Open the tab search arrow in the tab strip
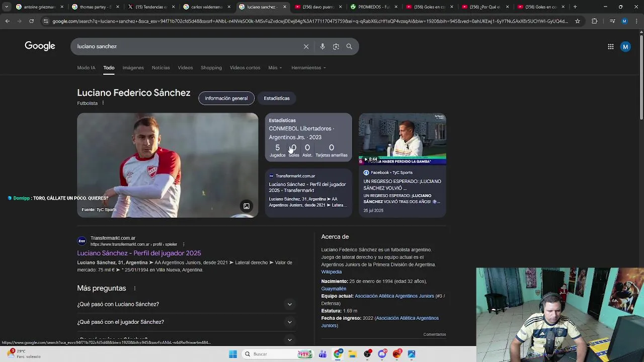 [7, 7]
